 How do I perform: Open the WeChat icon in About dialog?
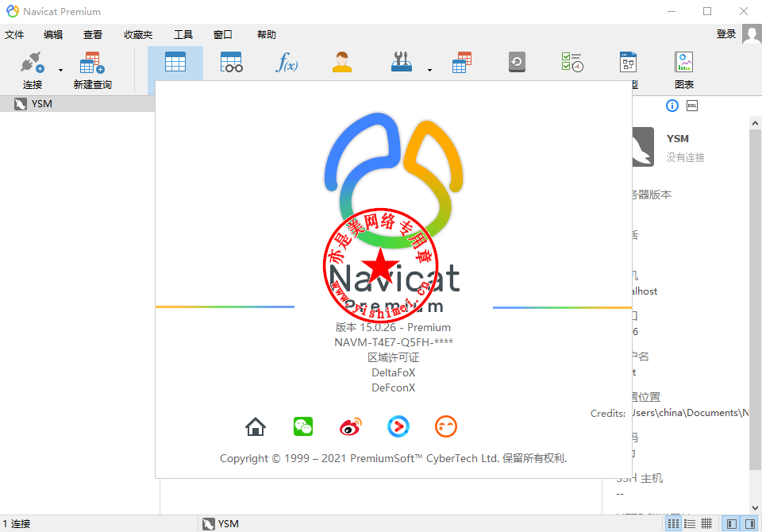point(303,426)
